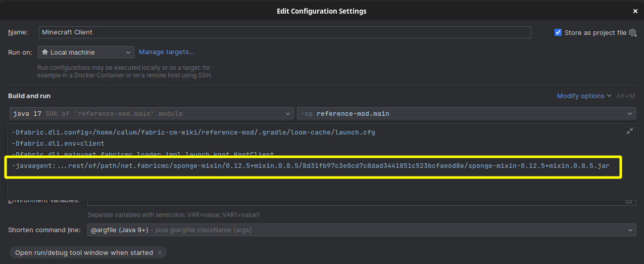This screenshot has height=264, width=644.
Task: Click the 'Open run/debug tool window when started' tag
Action: coord(84,253)
